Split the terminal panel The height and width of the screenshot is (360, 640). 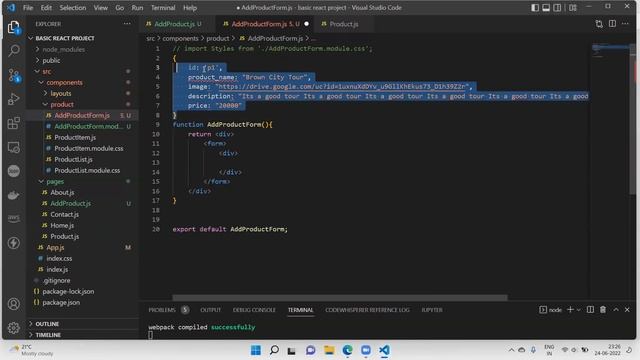pos(590,310)
